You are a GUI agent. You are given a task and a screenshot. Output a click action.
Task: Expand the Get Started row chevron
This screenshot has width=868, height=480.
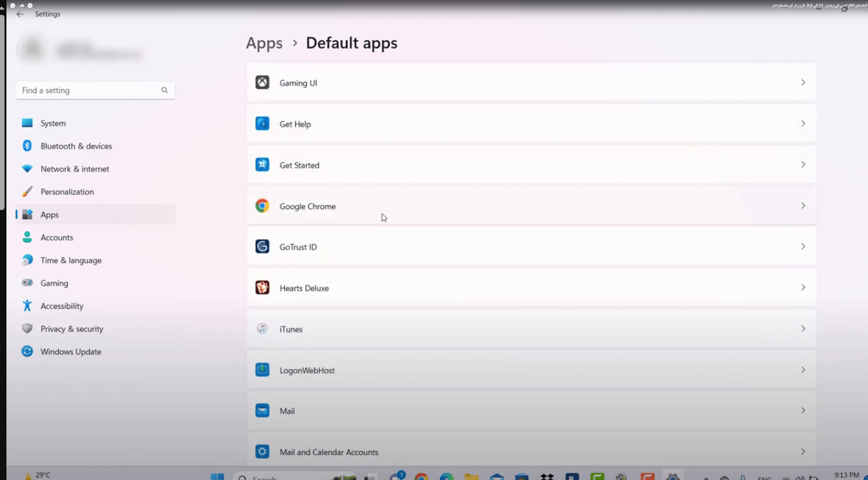click(803, 164)
